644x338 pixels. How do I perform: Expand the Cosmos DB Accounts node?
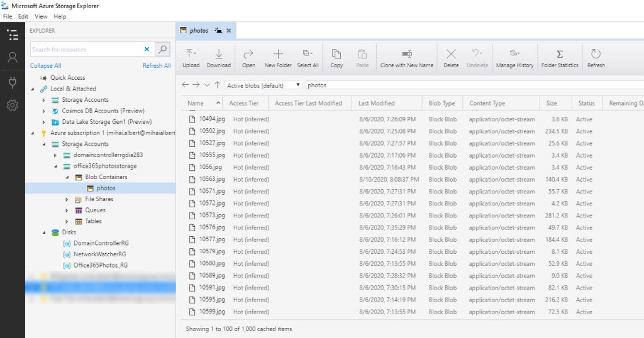click(x=43, y=111)
